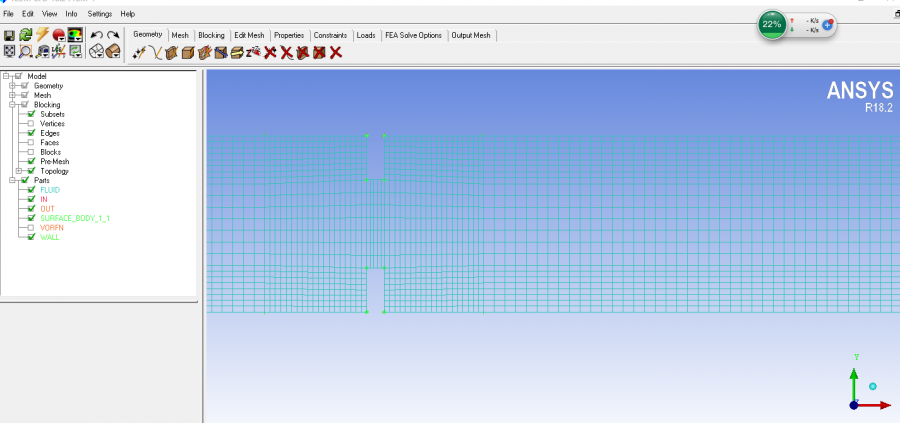900x423 pixels.
Task: Select the Create/Modify Curve tool
Action: [155, 53]
